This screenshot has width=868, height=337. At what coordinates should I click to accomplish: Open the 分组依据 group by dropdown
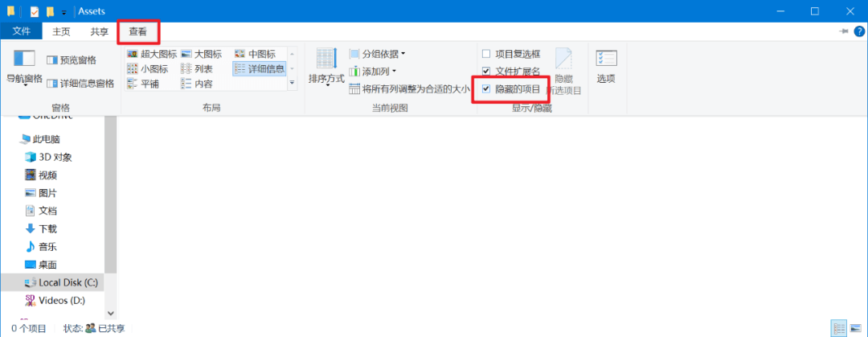377,54
